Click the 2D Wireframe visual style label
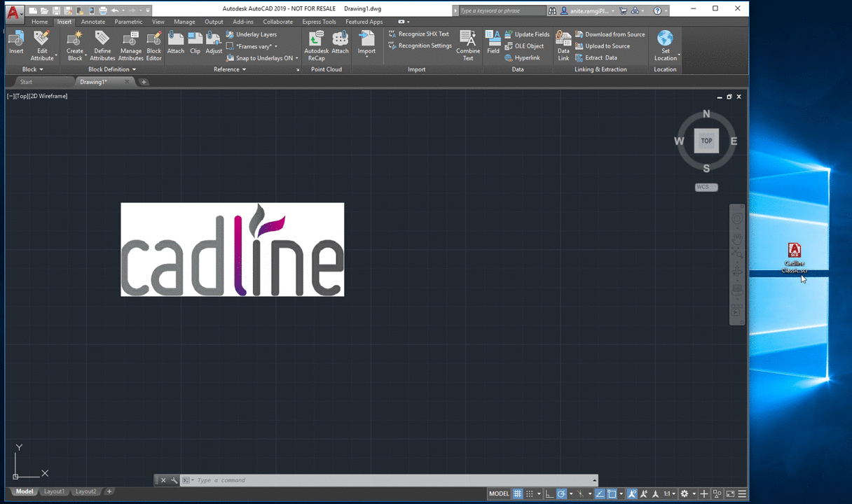This screenshot has height=504, width=852. (48, 96)
